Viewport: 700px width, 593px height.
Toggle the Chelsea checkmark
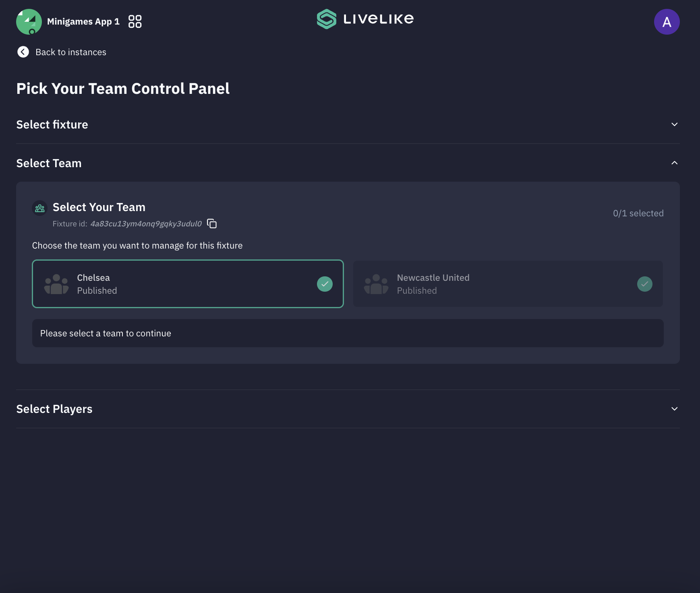point(325,284)
